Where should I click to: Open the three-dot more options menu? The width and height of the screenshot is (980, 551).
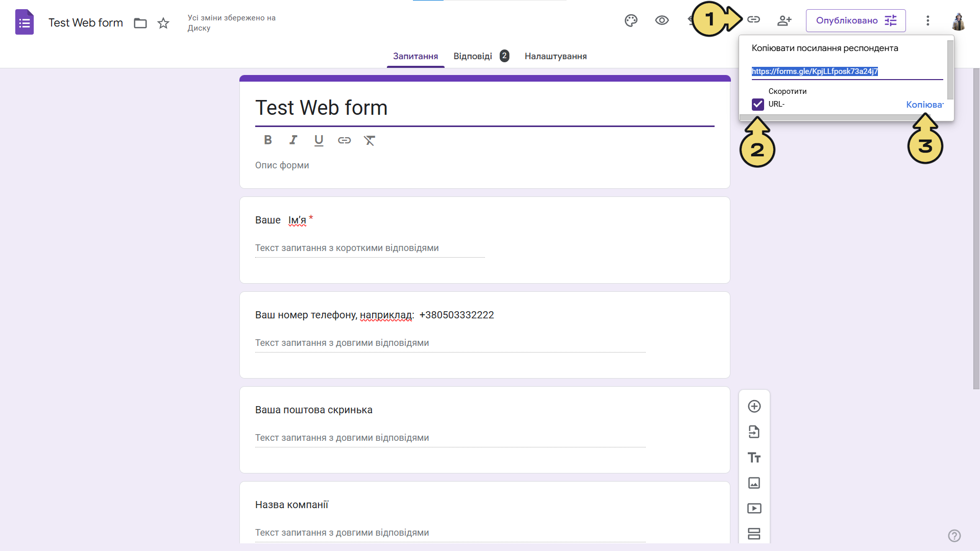tap(928, 20)
